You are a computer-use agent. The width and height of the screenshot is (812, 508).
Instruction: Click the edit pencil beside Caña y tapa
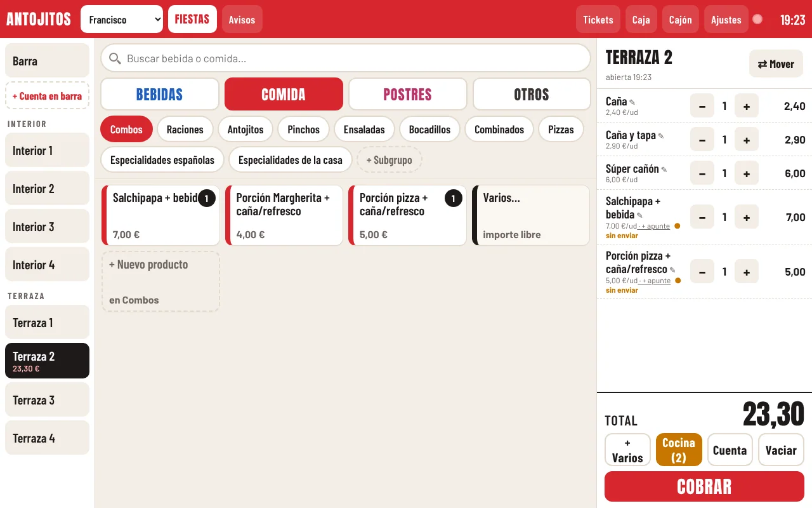coord(661,136)
